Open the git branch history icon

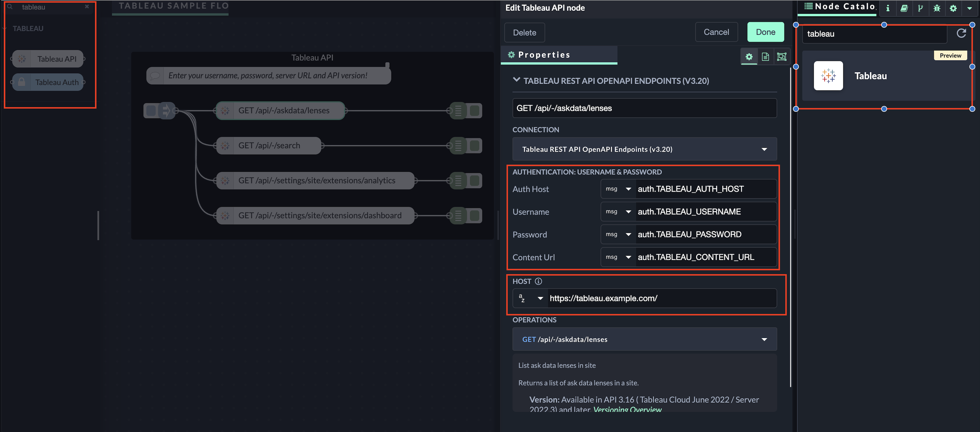point(920,8)
